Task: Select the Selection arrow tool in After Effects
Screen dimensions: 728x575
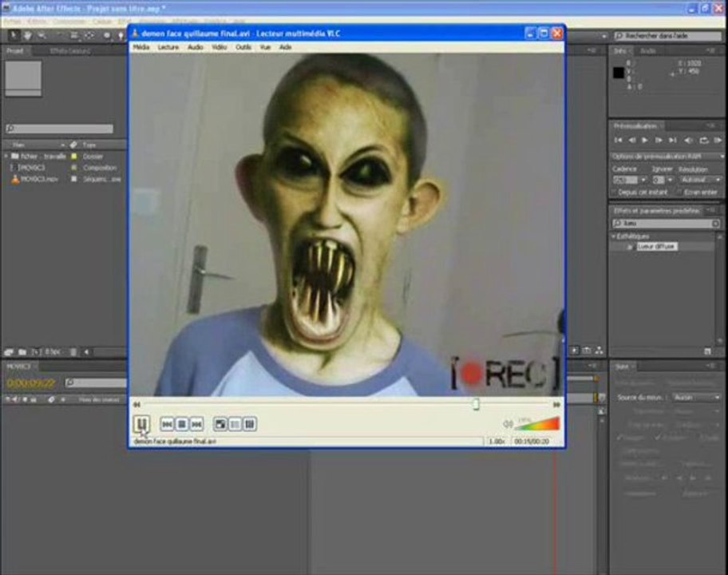Action: [x=13, y=35]
